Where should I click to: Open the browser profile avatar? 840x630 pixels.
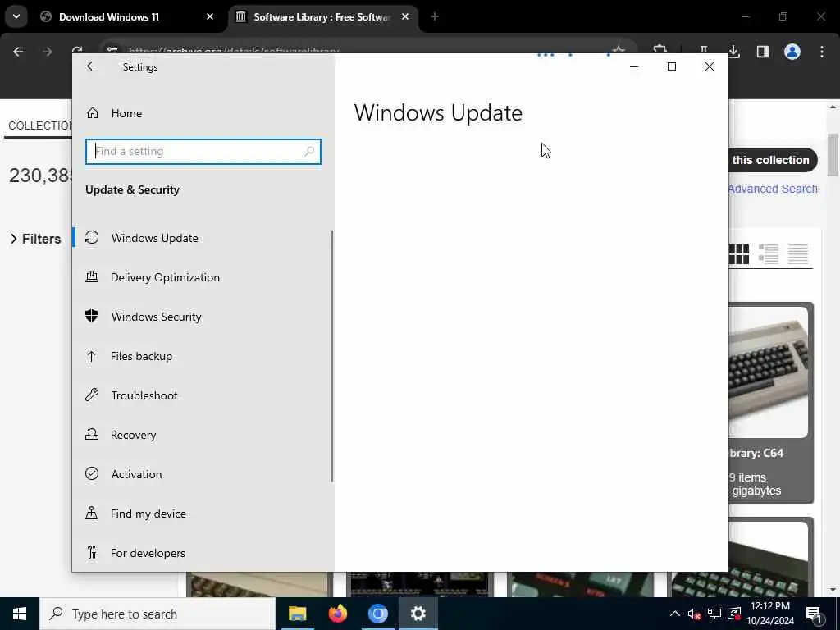(792, 52)
